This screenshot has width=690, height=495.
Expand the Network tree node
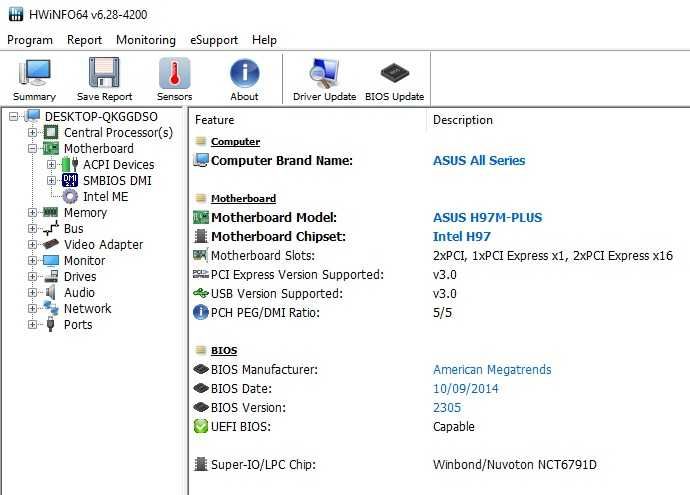tap(32, 308)
